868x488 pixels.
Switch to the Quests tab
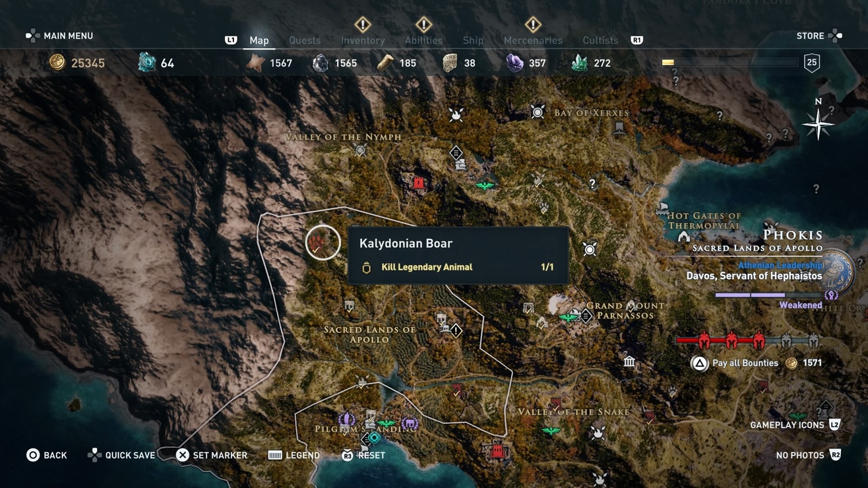click(305, 40)
